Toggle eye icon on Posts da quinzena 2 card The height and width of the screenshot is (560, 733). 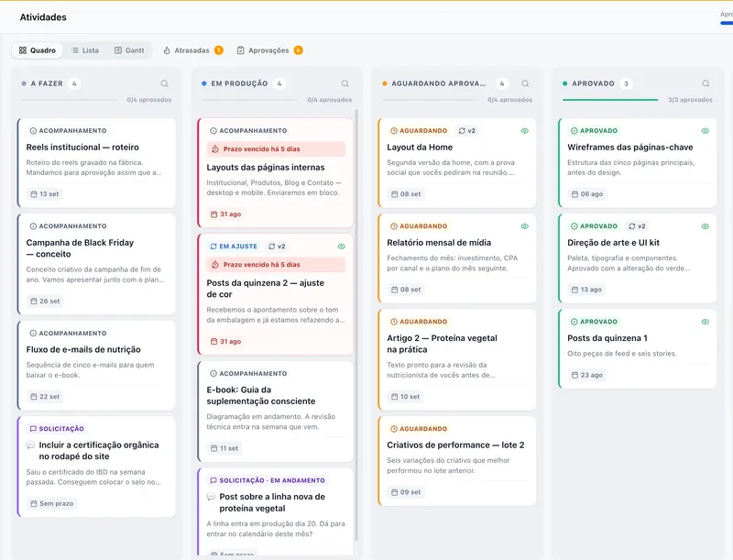tap(341, 247)
